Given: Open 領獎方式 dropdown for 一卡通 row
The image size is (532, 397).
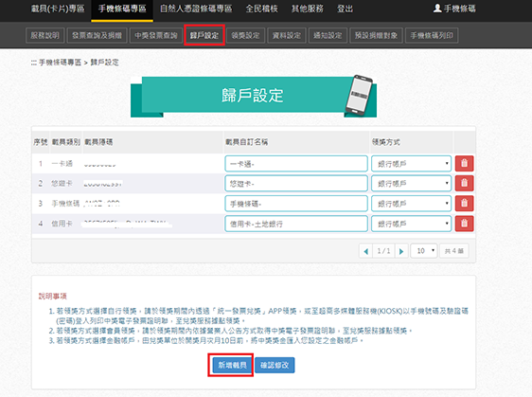Looking at the screenshot, I should (x=411, y=164).
